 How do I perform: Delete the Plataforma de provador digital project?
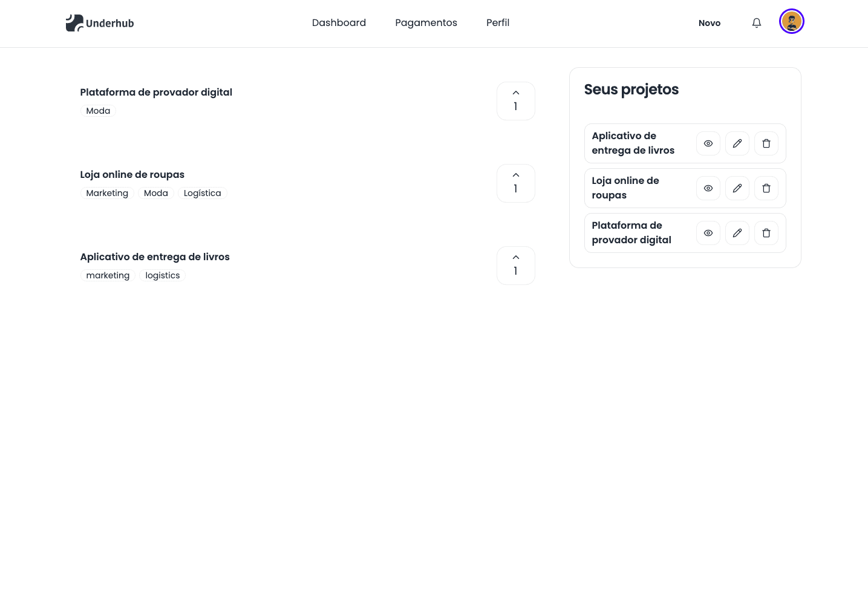766,233
